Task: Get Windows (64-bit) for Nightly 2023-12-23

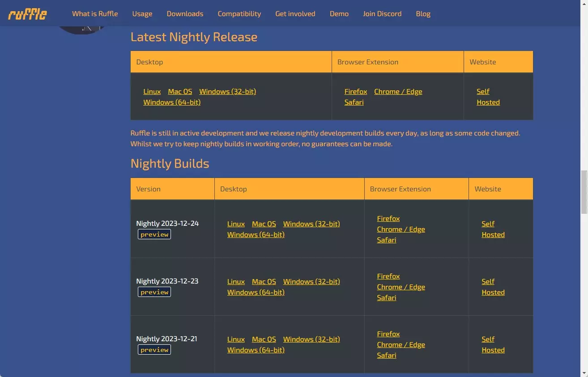Action: pyautogui.click(x=256, y=292)
